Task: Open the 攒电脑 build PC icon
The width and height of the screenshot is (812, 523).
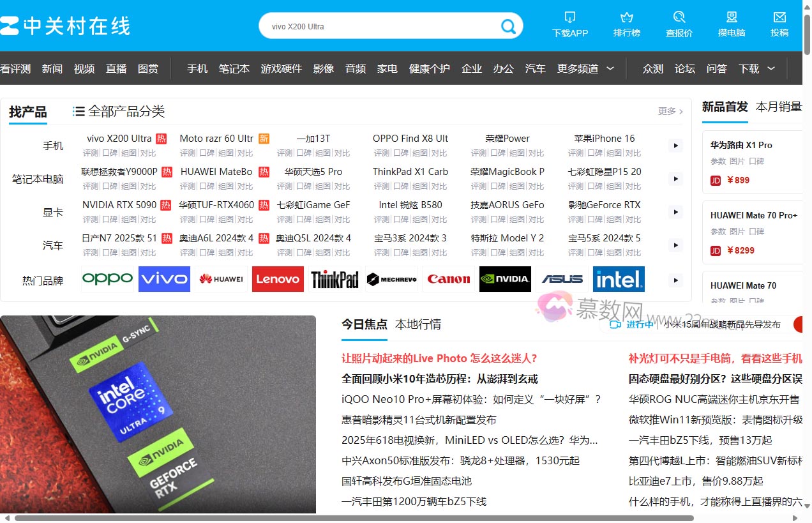Action: coord(732,17)
